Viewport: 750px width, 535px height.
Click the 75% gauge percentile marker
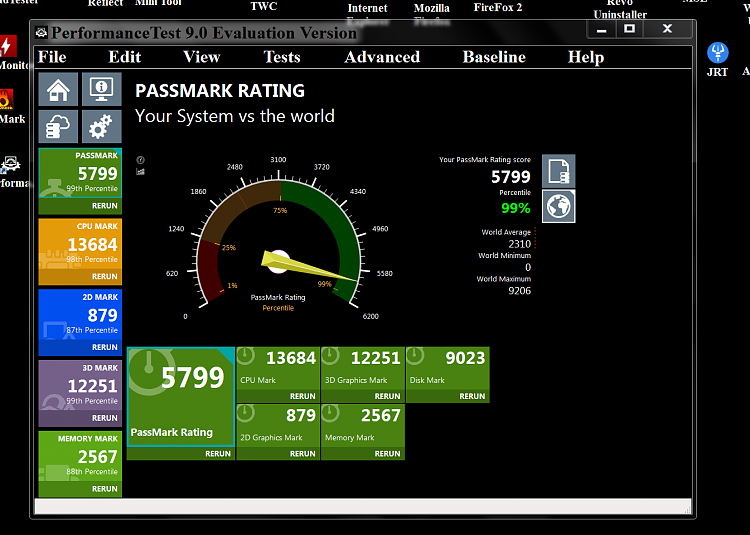coord(280,210)
